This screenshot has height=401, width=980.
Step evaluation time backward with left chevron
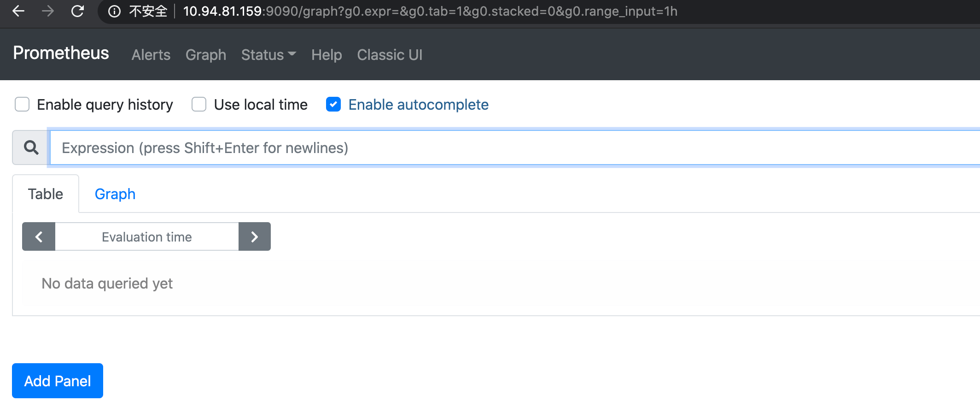(x=39, y=236)
